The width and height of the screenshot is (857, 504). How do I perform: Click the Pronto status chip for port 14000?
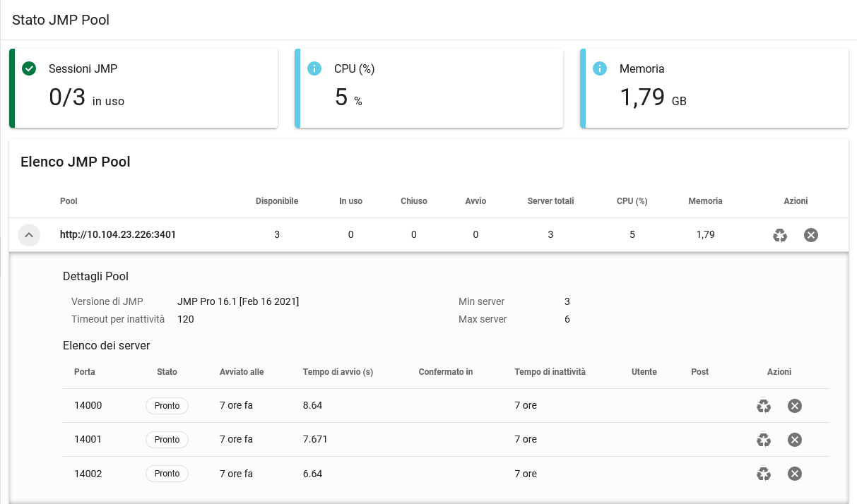167,406
